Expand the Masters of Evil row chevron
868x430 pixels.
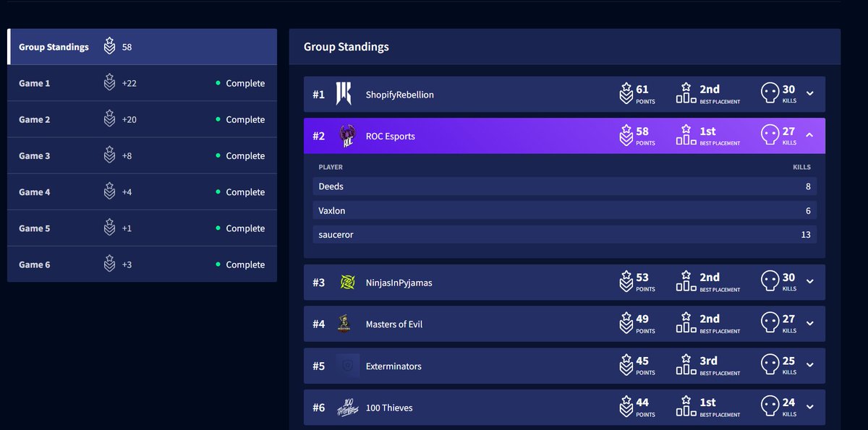click(809, 324)
